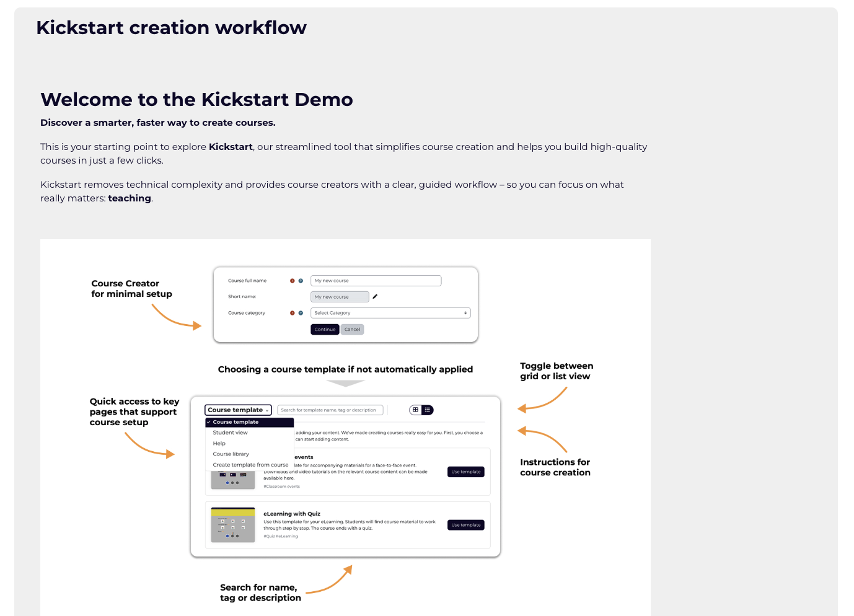Switch to list view icon
854x616 pixels.
tap(428, 410)
